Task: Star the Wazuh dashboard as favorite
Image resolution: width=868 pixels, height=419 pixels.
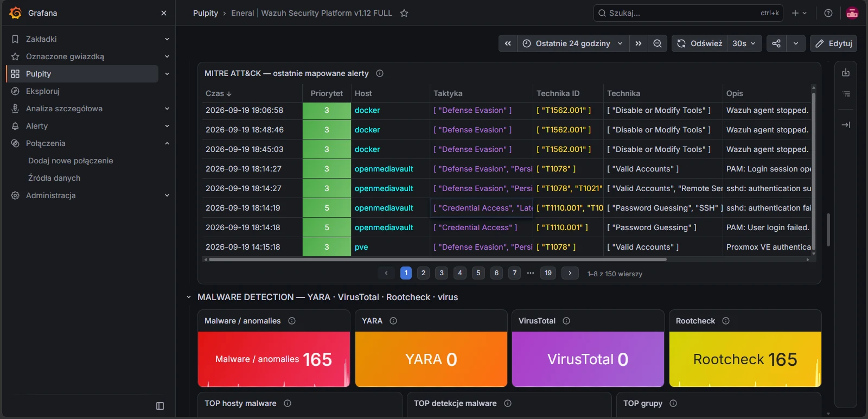Action: click(404, 13)
